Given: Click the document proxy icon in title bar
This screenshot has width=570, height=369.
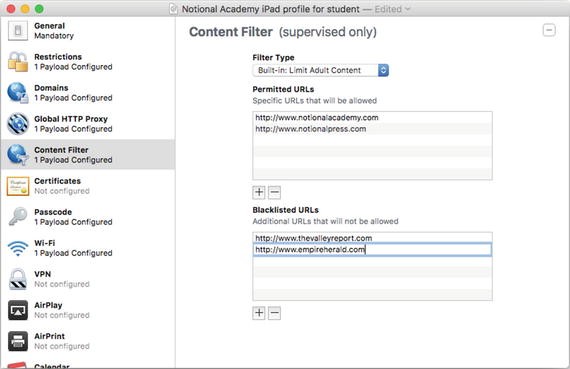Looking at the screenshot, I should coord(174,9).
